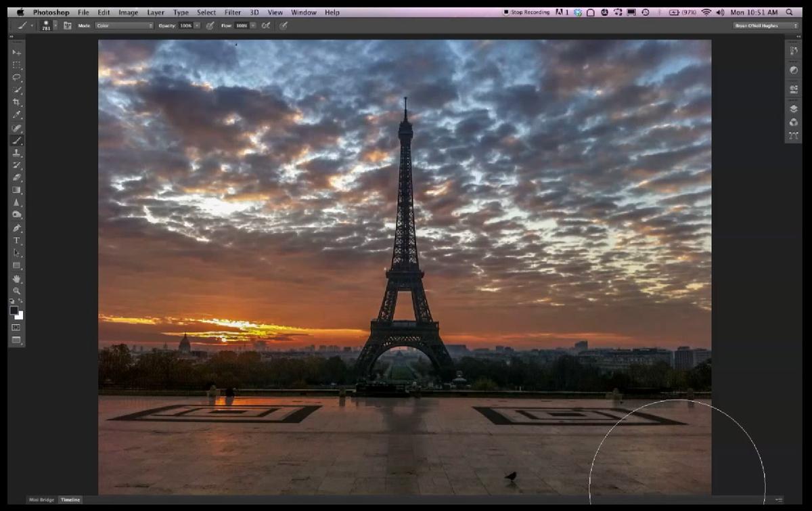Image resolution: width=812 pixels, height=511 pixels.
Task: Click Stop Recording in menu bar
Action: (526, 12)
